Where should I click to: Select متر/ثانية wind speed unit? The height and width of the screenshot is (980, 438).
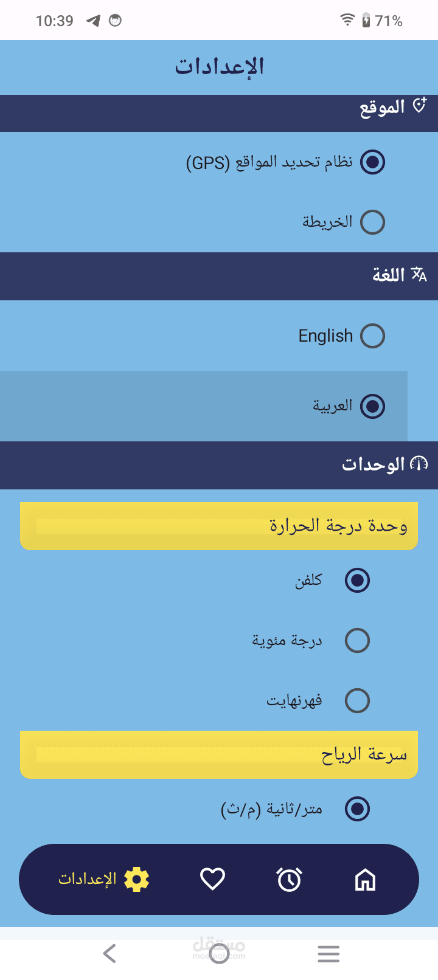(357, 809)
